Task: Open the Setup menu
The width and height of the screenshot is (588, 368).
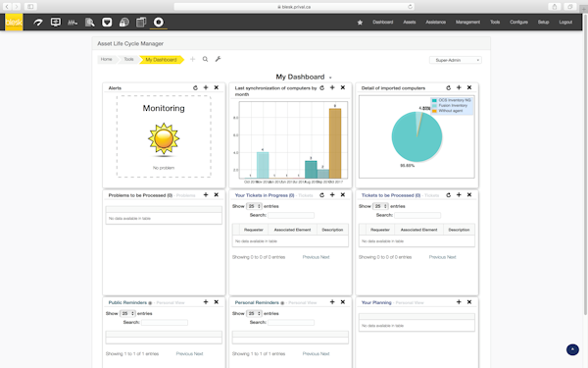Action: point(543,23)
